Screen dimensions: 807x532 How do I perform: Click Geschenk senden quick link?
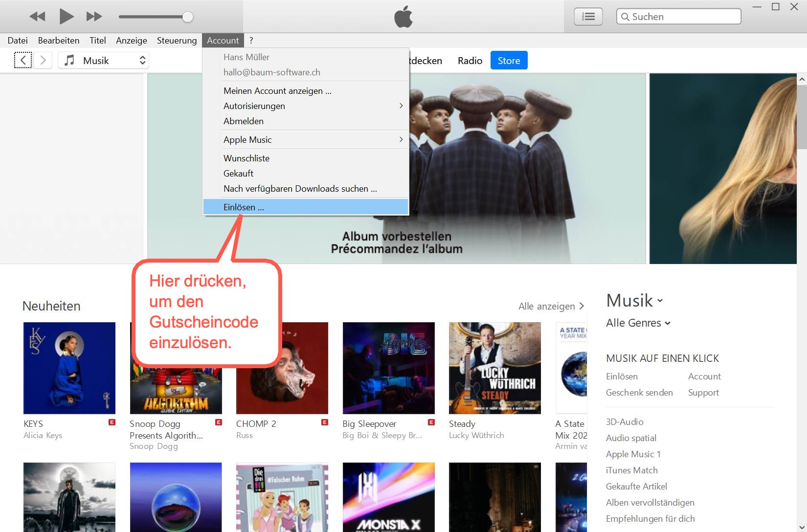(x=639, y=393)
